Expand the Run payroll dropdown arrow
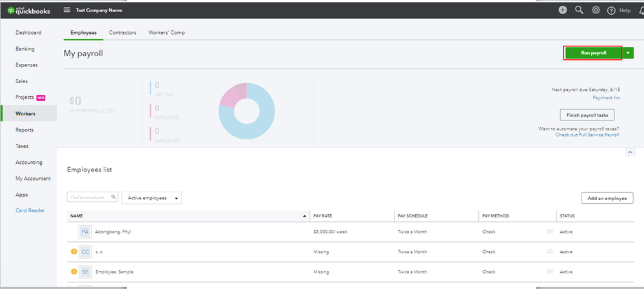The image size is (644, 289). click(628, 53)
